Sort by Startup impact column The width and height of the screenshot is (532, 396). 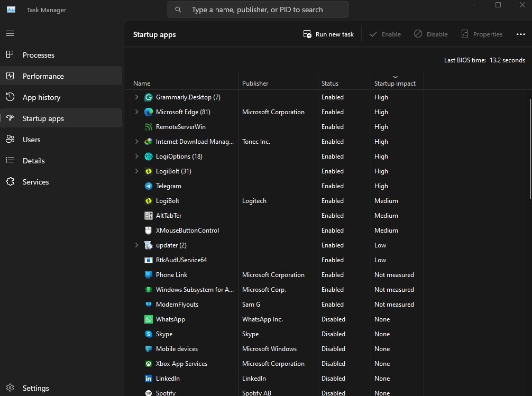(395, 83)
